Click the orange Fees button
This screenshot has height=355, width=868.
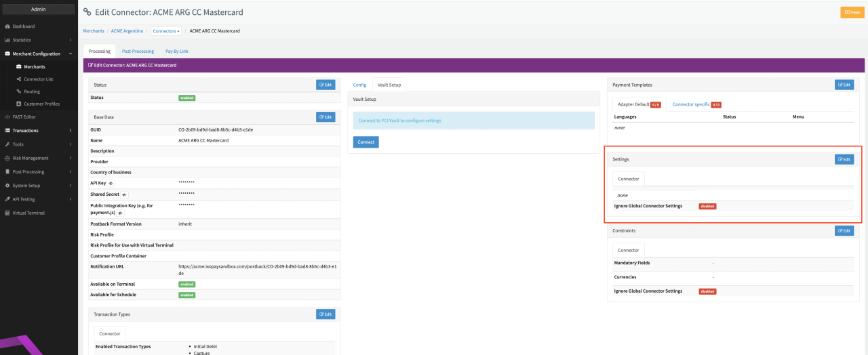click(x=852, y=12)
